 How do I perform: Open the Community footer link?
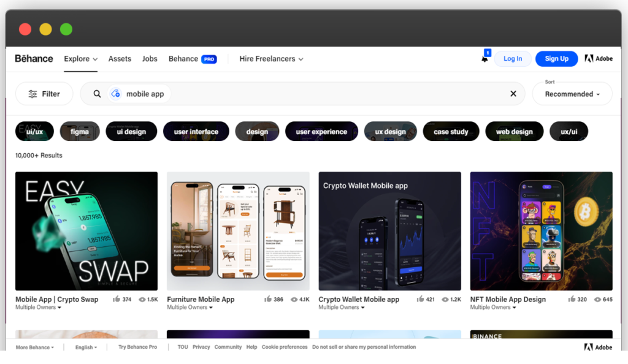point(228,347)
